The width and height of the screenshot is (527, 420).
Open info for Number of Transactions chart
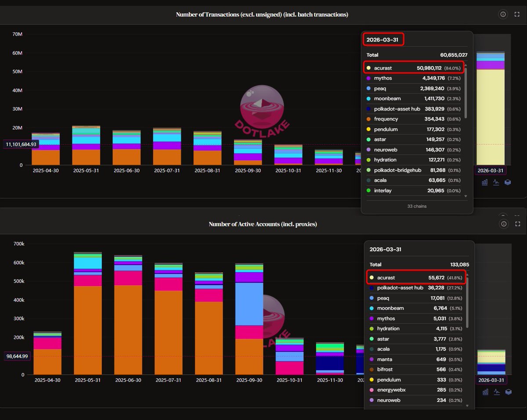[x=503, y=14]
